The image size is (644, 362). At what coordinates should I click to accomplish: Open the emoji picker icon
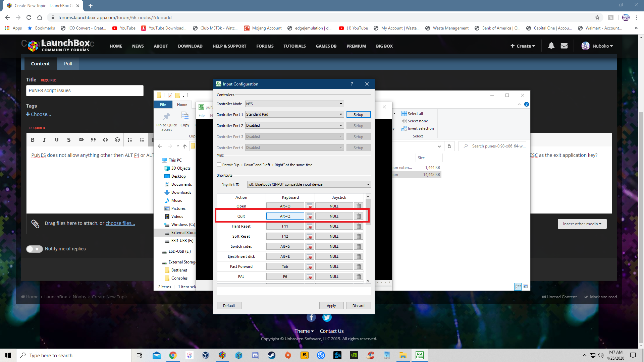[x=117, y=140]
